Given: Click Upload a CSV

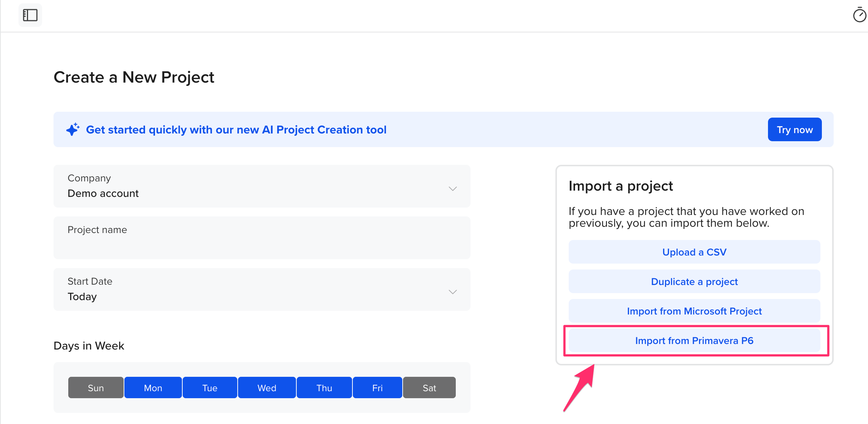Looking at the screenshot, I should pyautogui.click(x=694, y=252).
